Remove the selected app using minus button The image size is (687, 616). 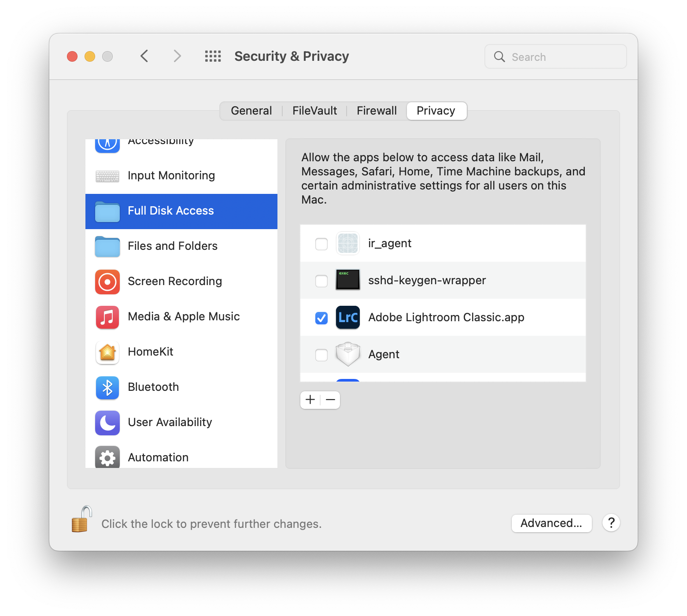tap(330, 400)
